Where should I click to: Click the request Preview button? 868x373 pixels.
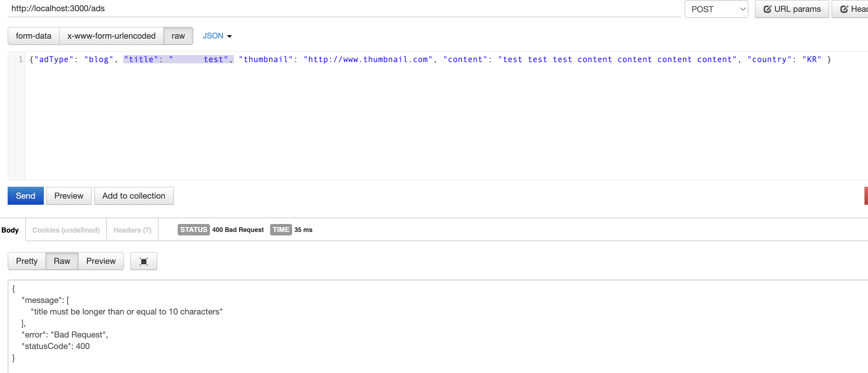click(x=68, y=196)
